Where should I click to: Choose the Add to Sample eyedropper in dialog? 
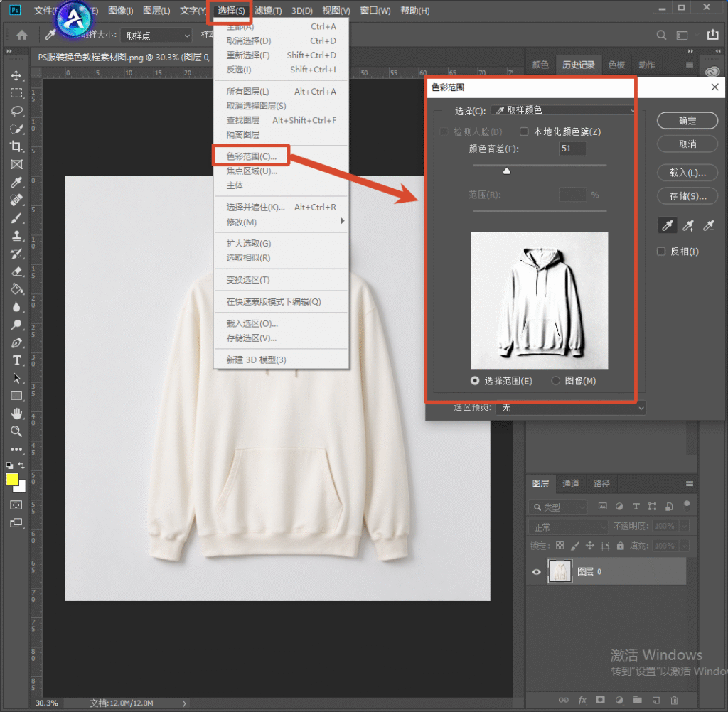pos(688,225)
